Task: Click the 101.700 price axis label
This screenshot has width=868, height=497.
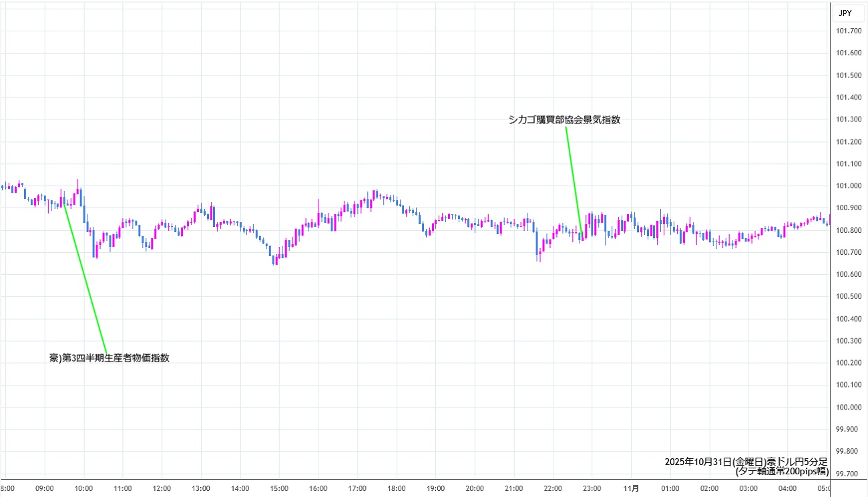Action: click(848, 31)
